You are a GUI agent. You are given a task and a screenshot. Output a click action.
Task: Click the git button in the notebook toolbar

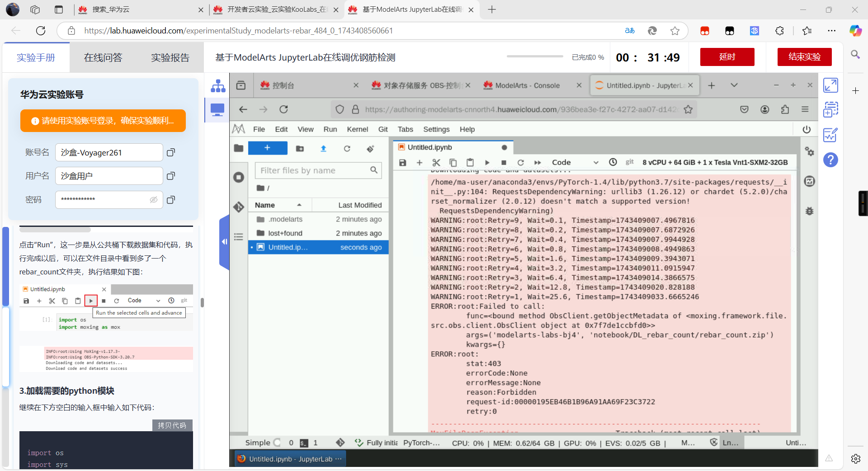(630, 162)
